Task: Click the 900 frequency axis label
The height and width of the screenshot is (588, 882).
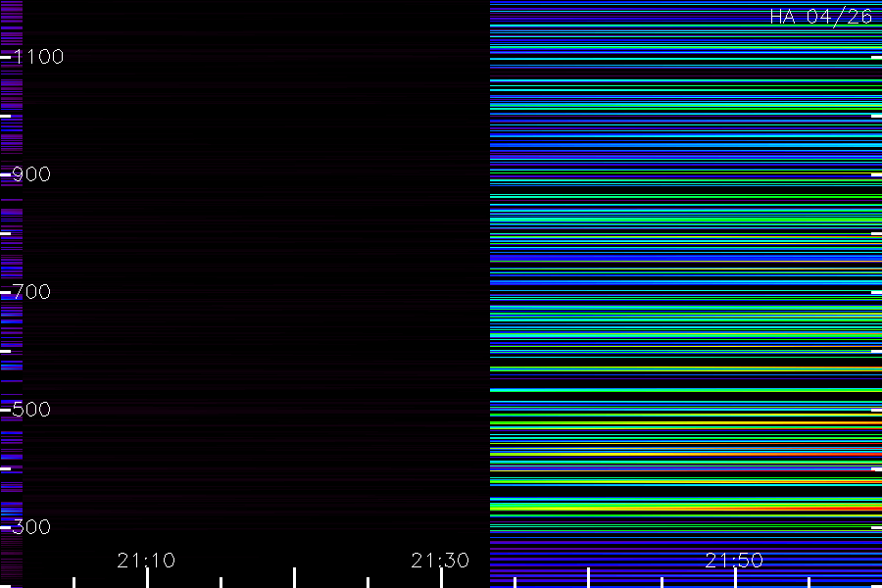Action: [31, 173]
